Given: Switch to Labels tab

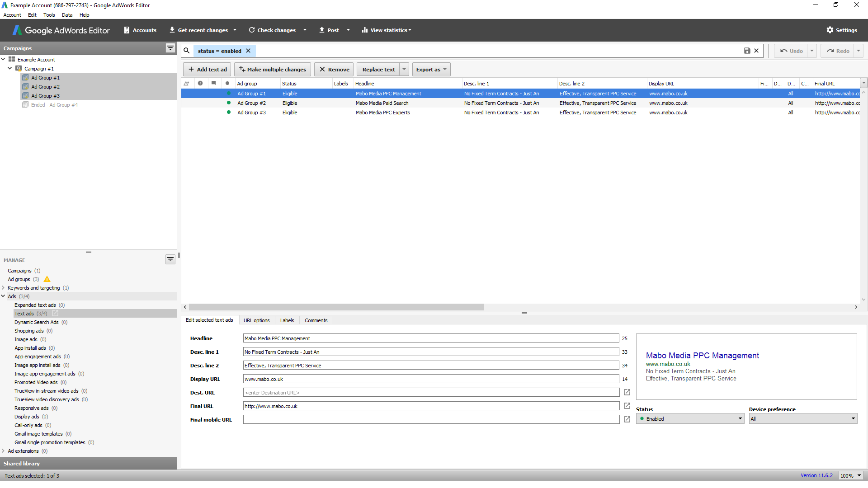Looking at the screenshot, I should click(287, 320).
